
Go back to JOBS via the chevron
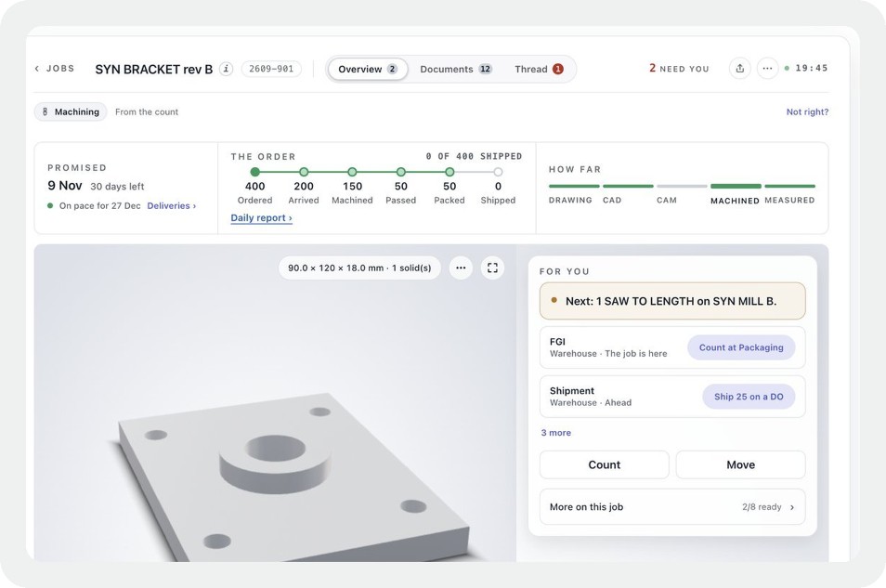(37, 69)
